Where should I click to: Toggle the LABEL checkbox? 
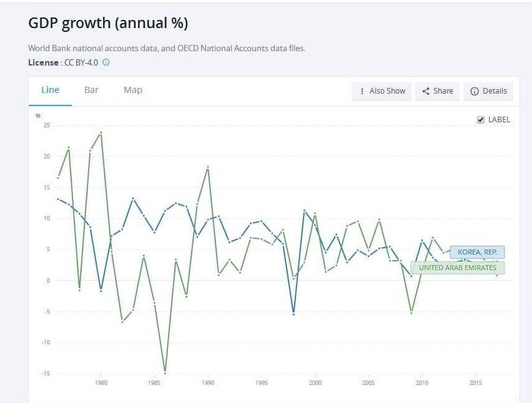481,120
